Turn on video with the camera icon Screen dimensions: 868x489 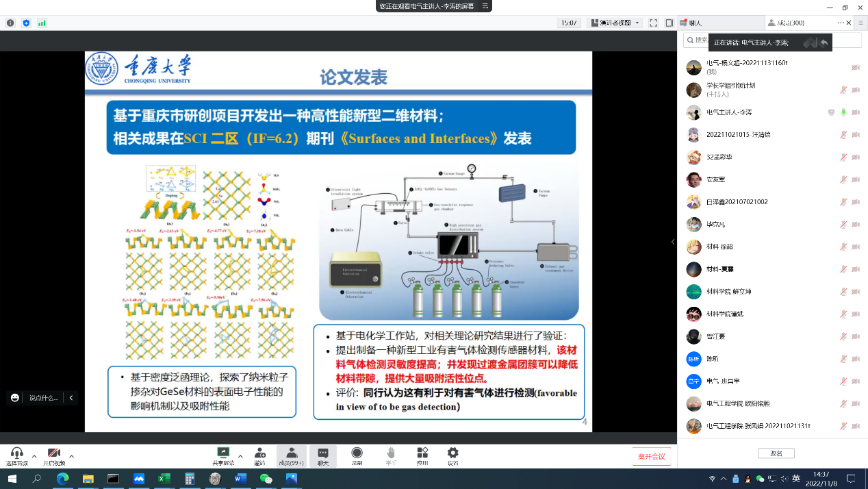point(53,456)
